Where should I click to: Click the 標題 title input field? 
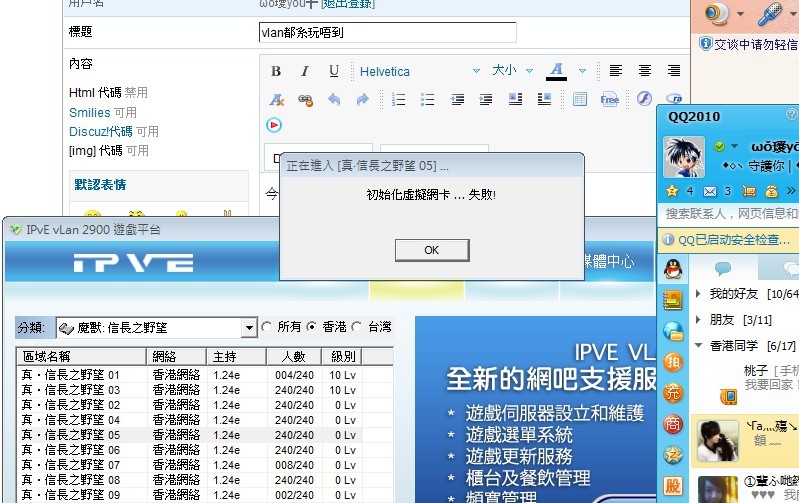click(x=387, y=33)
